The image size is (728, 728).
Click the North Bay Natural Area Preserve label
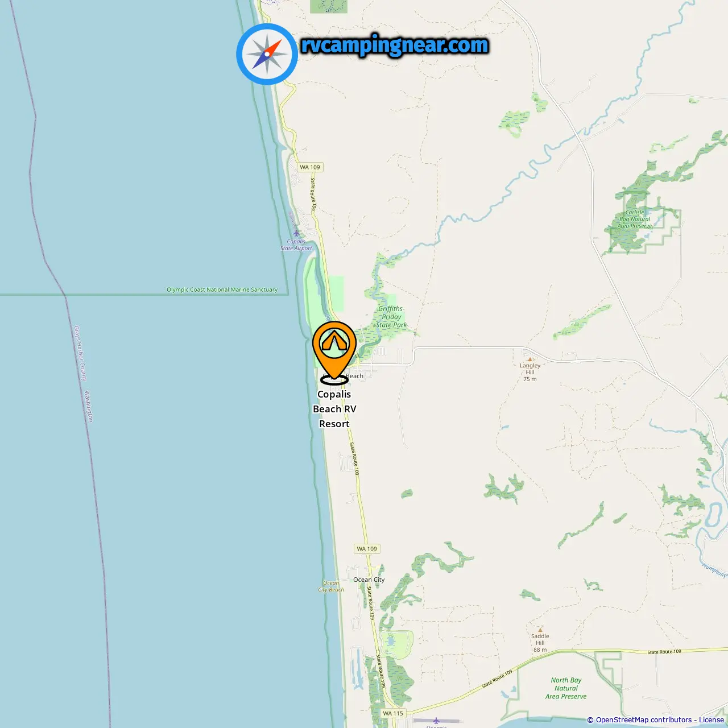(x=566, y=688)
